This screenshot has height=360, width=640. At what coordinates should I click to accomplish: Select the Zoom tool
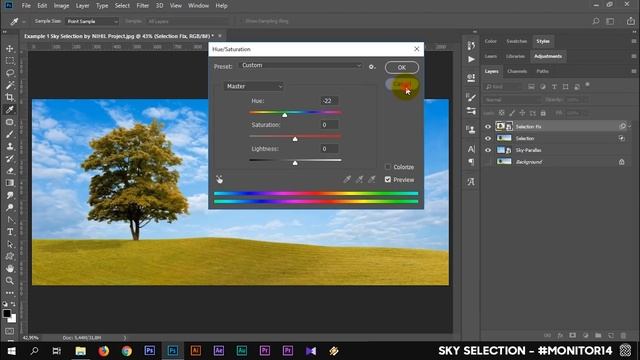tap(10, 281)
